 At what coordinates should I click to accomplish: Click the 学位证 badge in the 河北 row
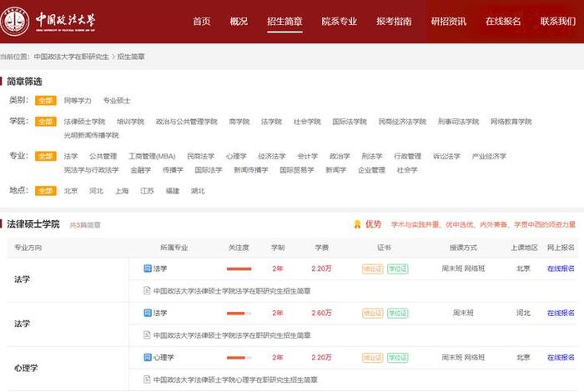[398, 313]
